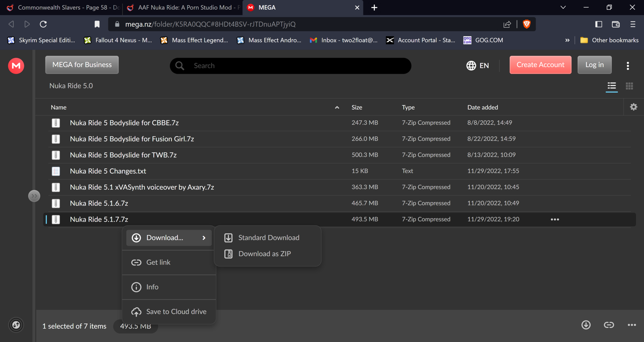644x342 pixels.
Task: Open GOG.COM bookmark
Action: pos(483,40)
